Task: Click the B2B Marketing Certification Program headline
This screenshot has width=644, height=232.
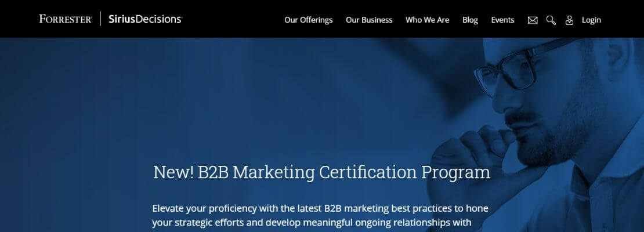Action: tap(321, 172)
